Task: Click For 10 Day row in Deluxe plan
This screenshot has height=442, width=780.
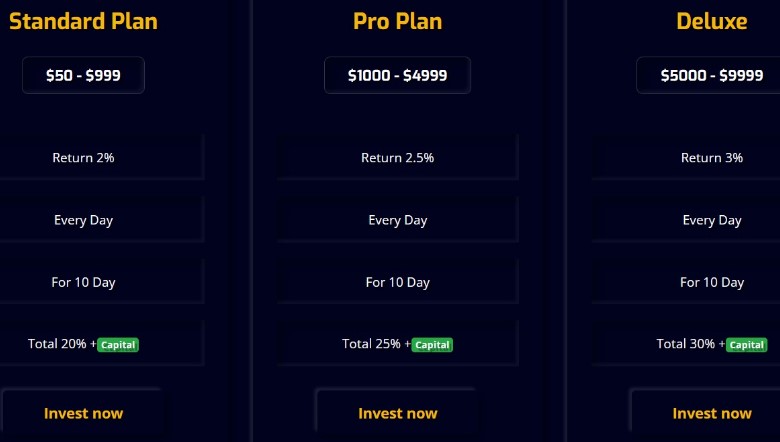Action: tap(686, 282)
